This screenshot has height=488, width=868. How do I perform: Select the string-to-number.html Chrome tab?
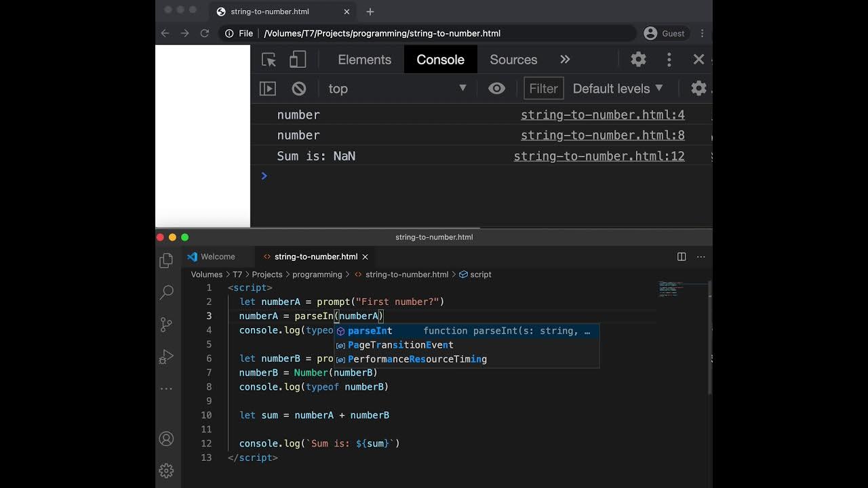[282, 12]
